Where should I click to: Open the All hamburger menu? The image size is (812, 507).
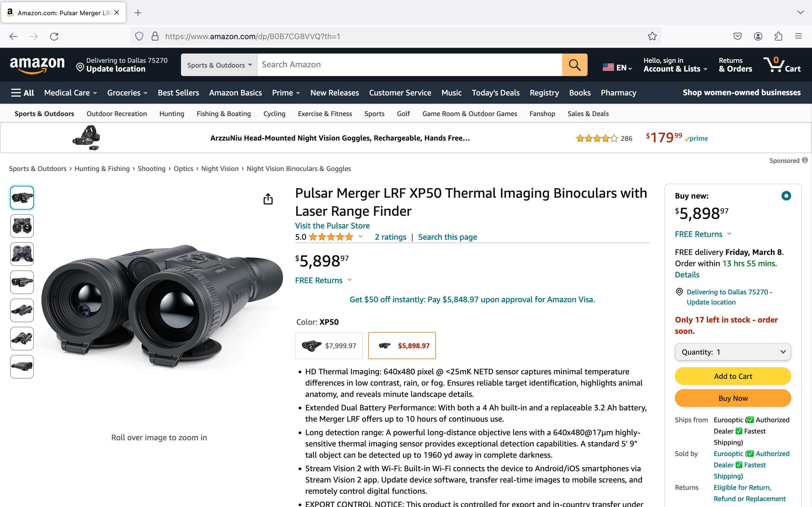(23, 93)
